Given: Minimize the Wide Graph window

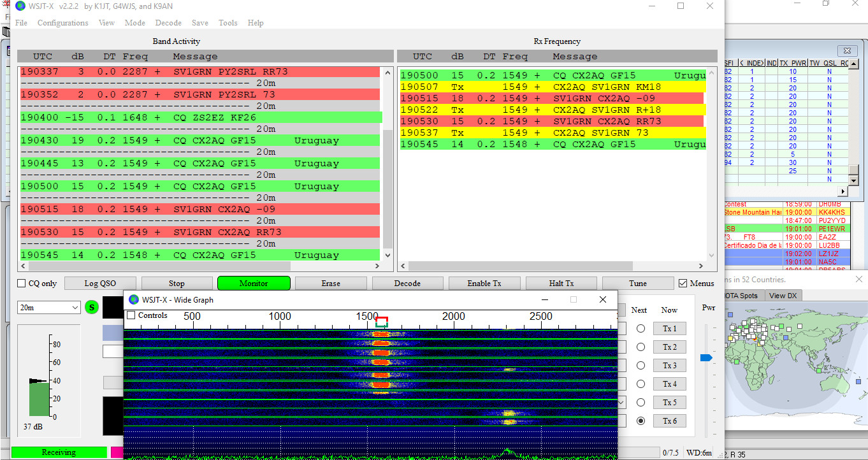Looking at the screenshot, I should [x=545, y=299].
